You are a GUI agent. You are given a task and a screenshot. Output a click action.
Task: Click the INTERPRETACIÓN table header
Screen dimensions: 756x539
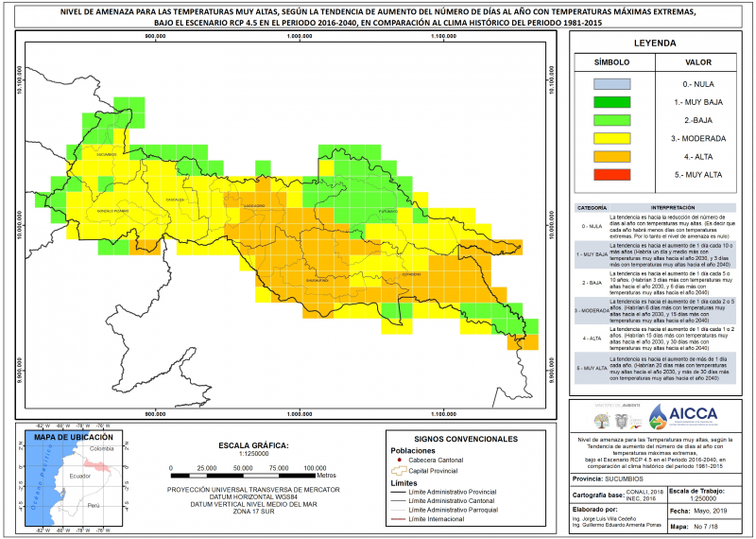673,208
